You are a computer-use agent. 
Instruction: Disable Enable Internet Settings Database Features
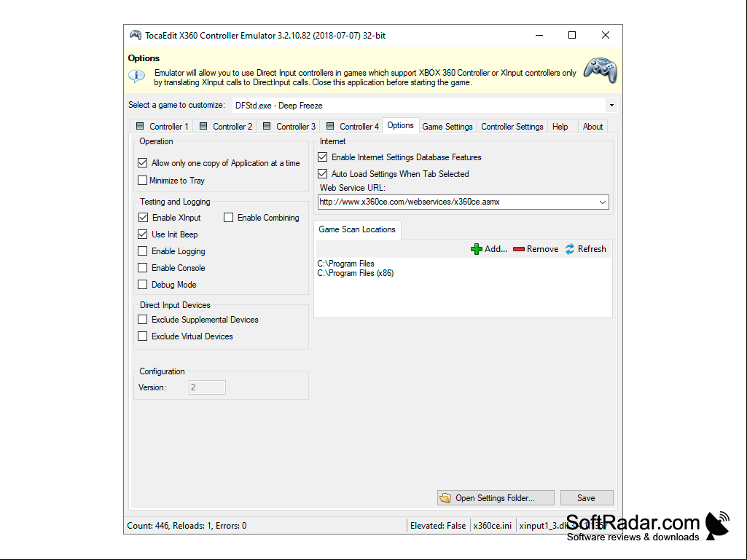pos(323,157)
